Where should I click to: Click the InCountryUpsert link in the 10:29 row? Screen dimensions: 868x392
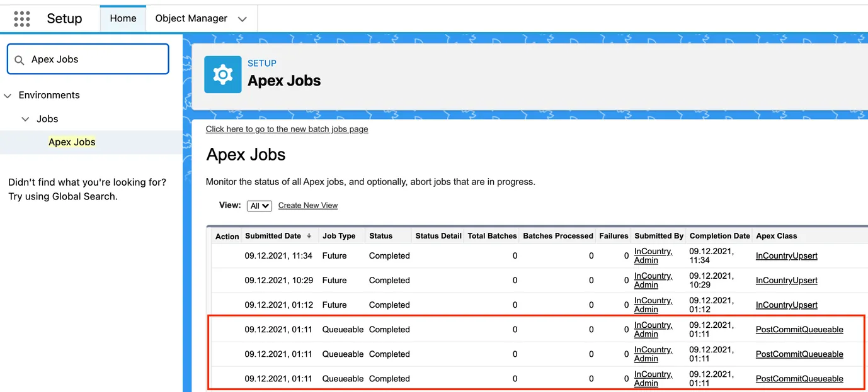tap(786, 280)
